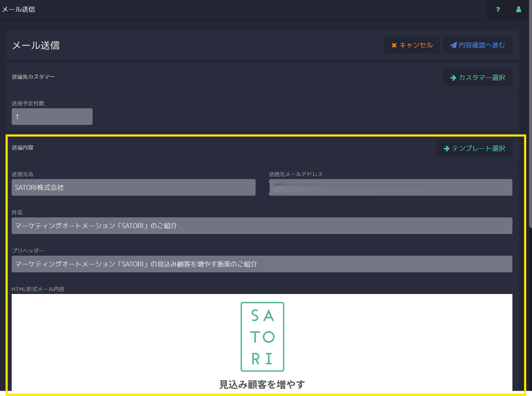Click the SATORI logo in the email preview
The width and height of the screenshot is (532, 396).
[262, 337]
